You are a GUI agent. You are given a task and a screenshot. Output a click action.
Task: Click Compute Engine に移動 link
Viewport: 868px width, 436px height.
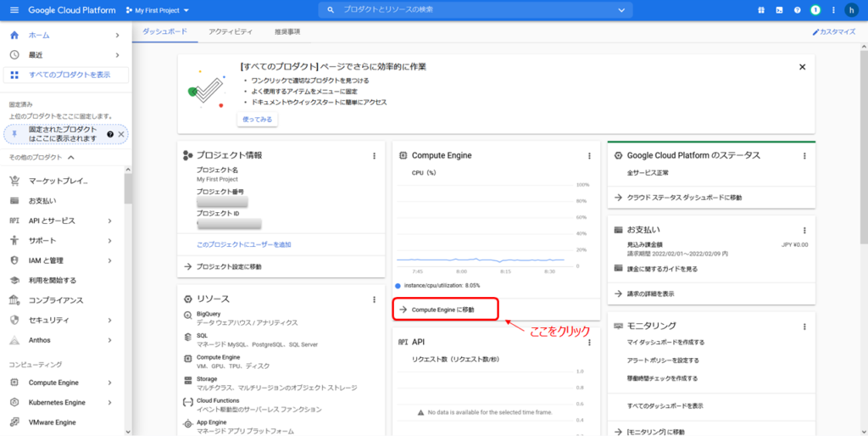443,310
